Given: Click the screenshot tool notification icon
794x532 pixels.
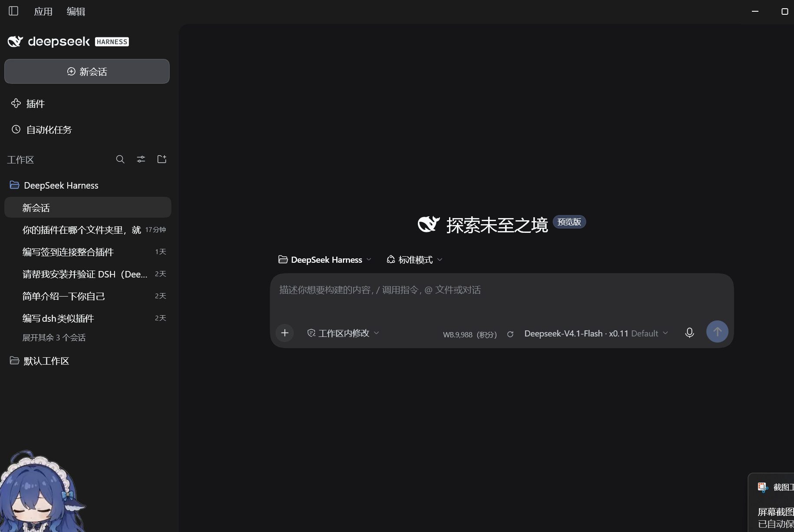Looking at the screenshot, I should 763,487.
